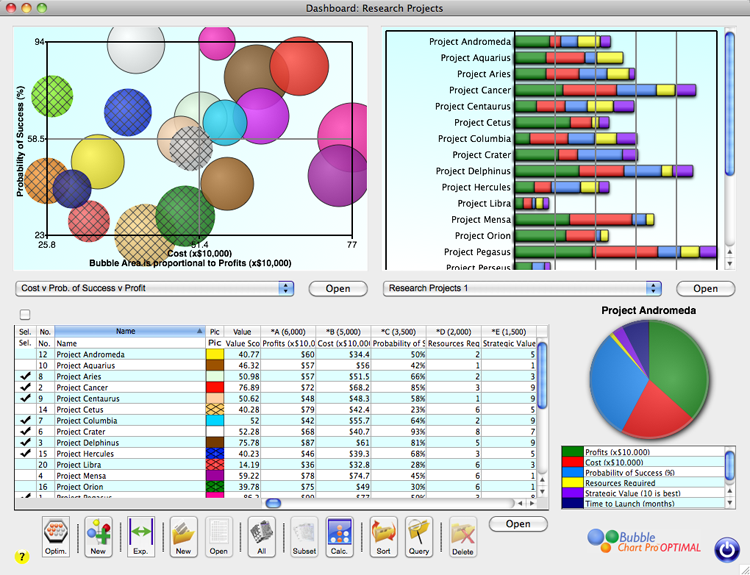Click the Delete icon in toolbar

(x=461, y=536)
